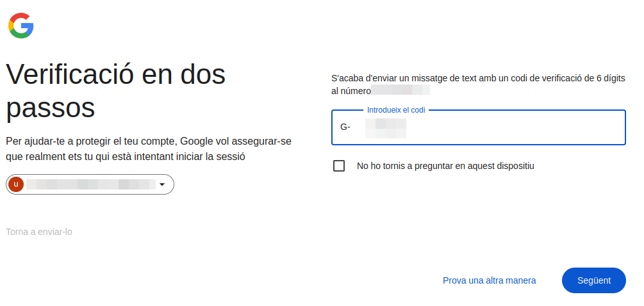
Task: Click the "Verificació en dos" heading line
Action: [116, 75]
